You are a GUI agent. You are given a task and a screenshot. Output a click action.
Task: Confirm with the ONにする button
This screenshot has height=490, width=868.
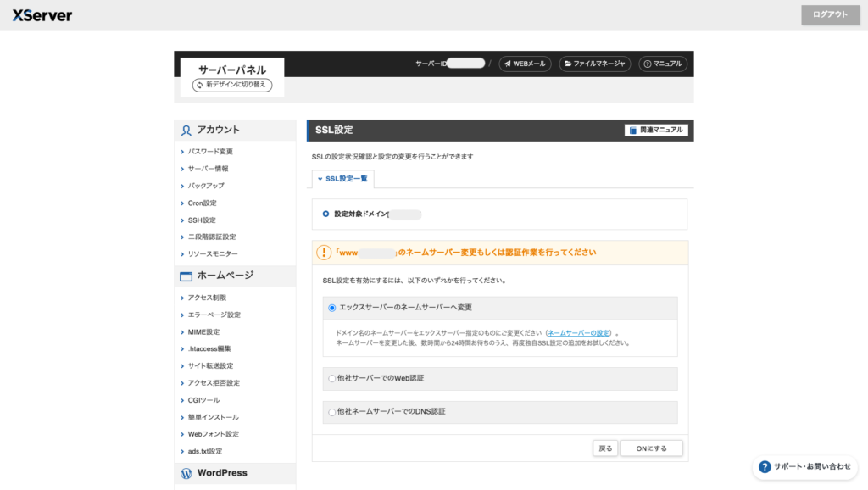pyautogui.click(x=652, y=448)
